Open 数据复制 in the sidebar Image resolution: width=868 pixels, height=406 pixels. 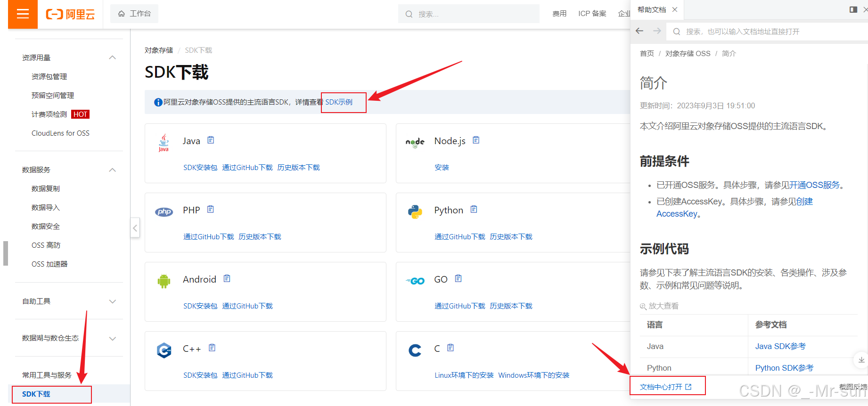46,188
